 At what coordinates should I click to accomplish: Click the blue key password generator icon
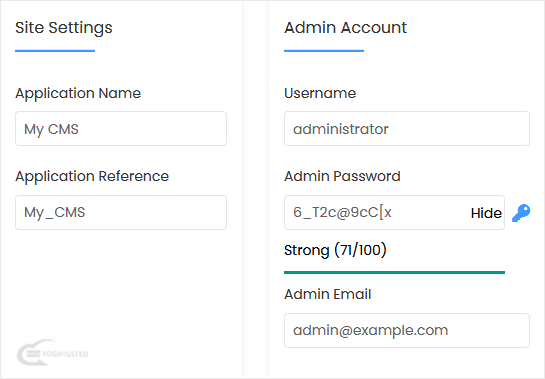tap(521, 213)
